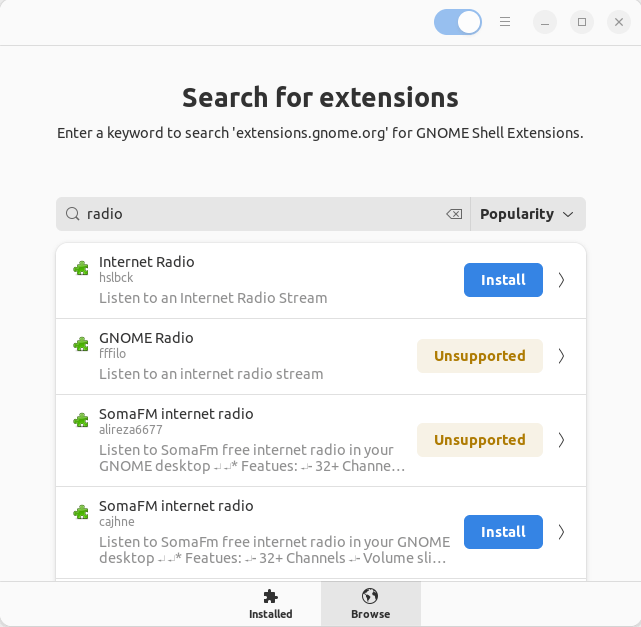Screen dimensions: 641x627
Task: Click the search magnifier icon
Action: click(72, 214)
